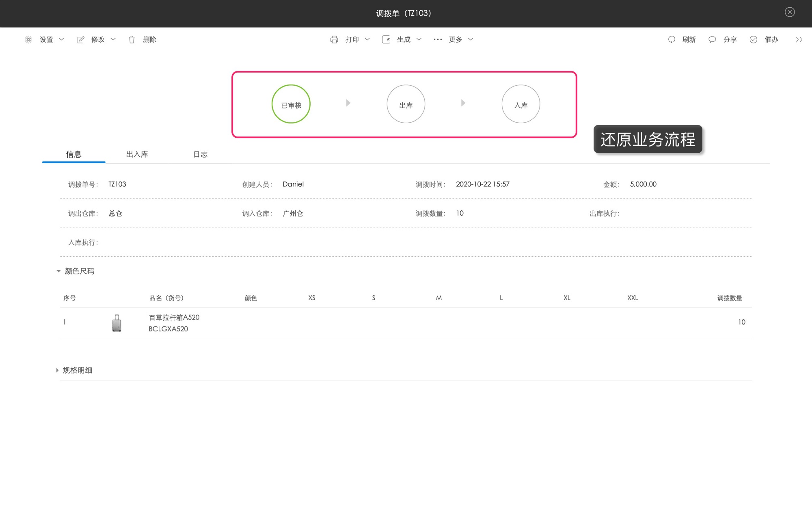Click the 催办 button label
Image resolution: width=812 pixels, height=506 pixels.
click(771, 39)
